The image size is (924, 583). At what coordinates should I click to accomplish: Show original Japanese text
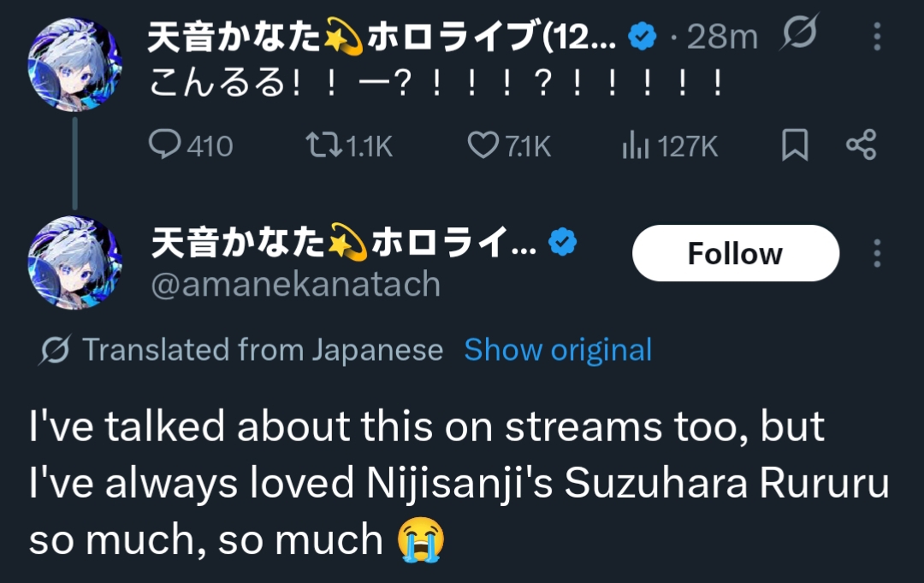point(558,350)
